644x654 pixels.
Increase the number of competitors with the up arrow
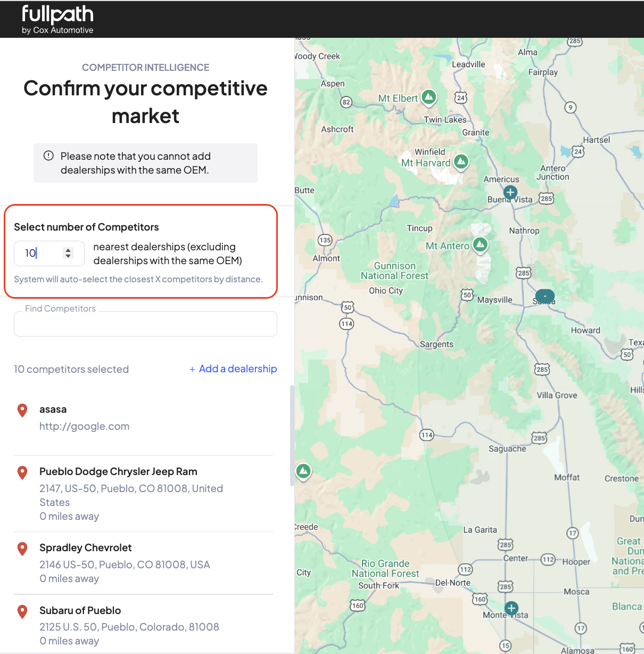(68, 250)
